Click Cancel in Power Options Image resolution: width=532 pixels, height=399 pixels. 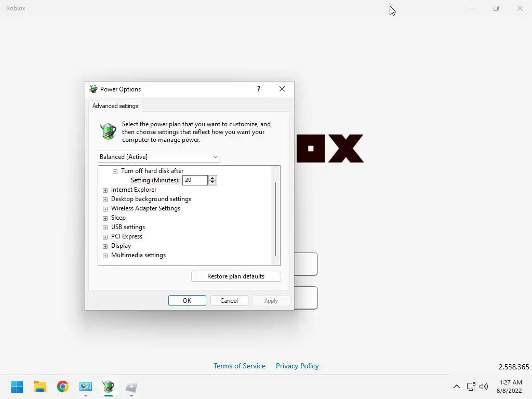click(x=229, y=301)
